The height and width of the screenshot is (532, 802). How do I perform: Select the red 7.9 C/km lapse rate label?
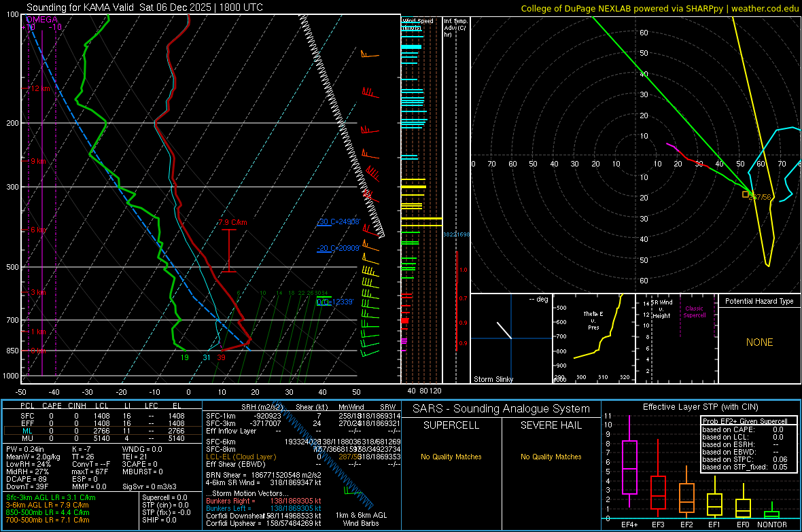tap(232, 223)
